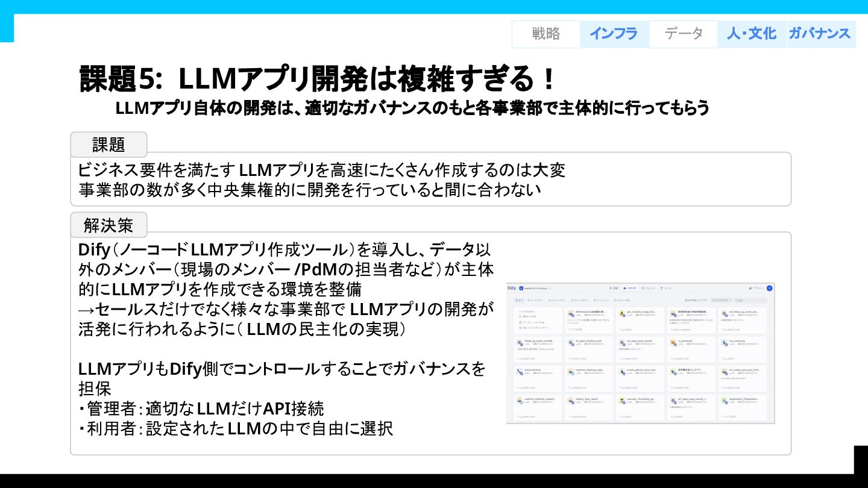Select the 人・文化 tab
868x488 pixels.
pyautogui.click(x=752, y=34)
